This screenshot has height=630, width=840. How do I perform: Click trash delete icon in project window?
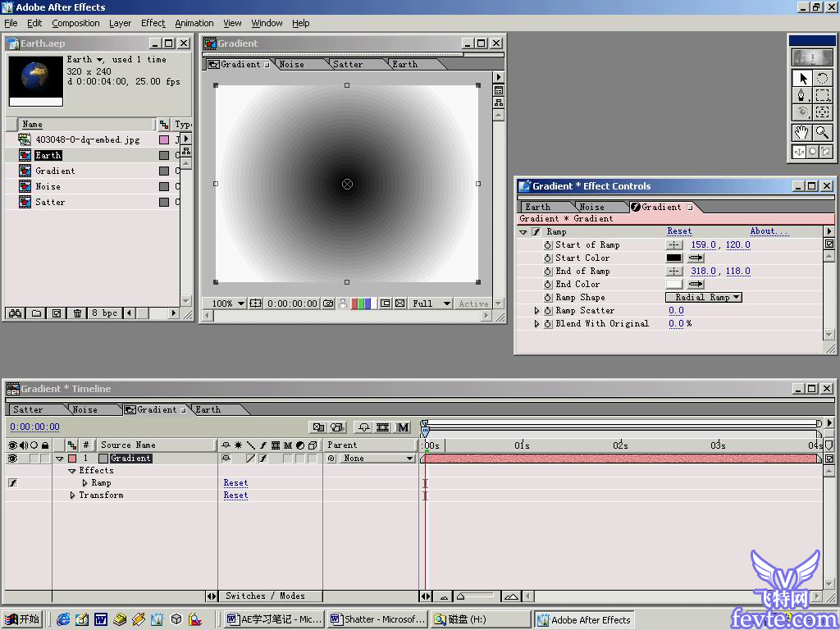click(x=77, y=313)
